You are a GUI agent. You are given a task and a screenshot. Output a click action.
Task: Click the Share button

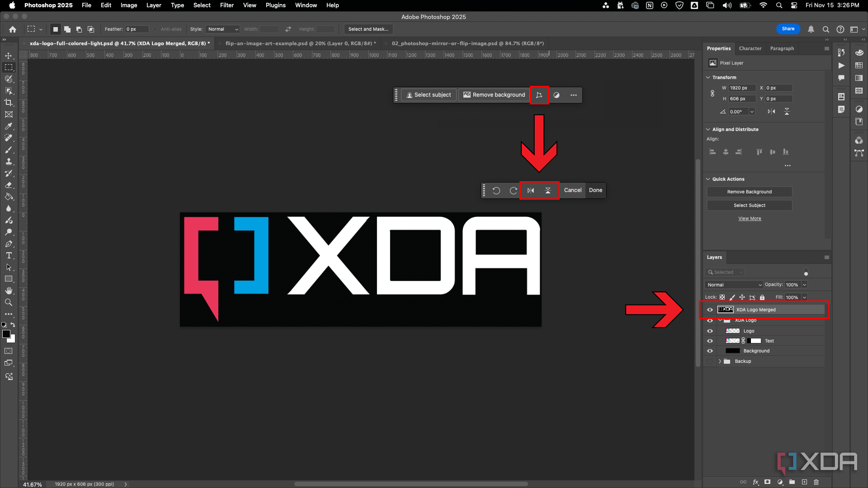pyautogui.click(x=788, y=29)
